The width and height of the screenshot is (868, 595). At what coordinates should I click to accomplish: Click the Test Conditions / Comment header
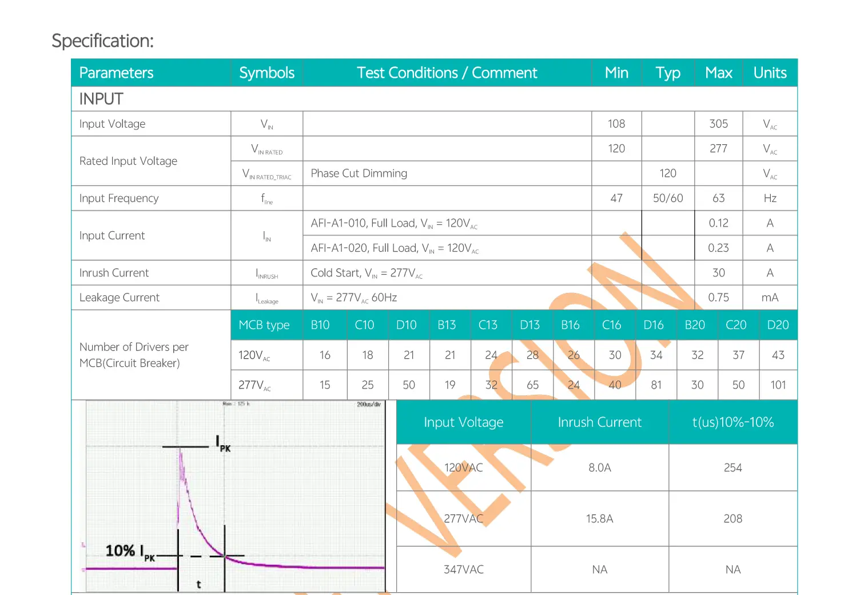click(x=447, y=73)
